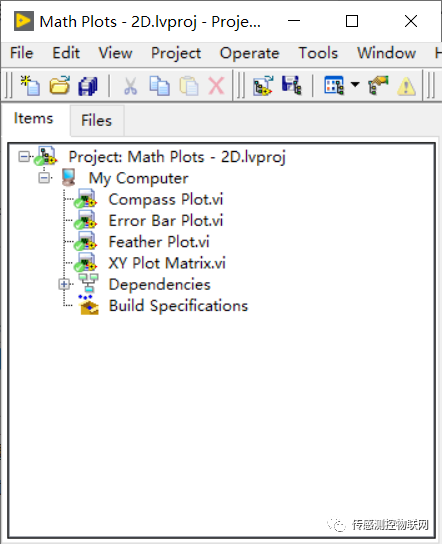The image size is (442, 544).
Task: Select the 'XY Plot Matrix.vi' label
Action: 167,263
